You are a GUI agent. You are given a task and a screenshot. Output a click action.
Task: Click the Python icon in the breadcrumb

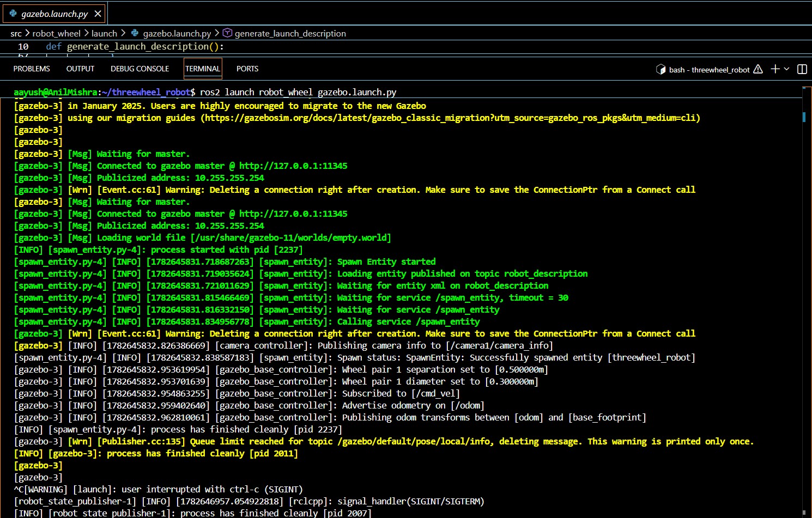135,33
